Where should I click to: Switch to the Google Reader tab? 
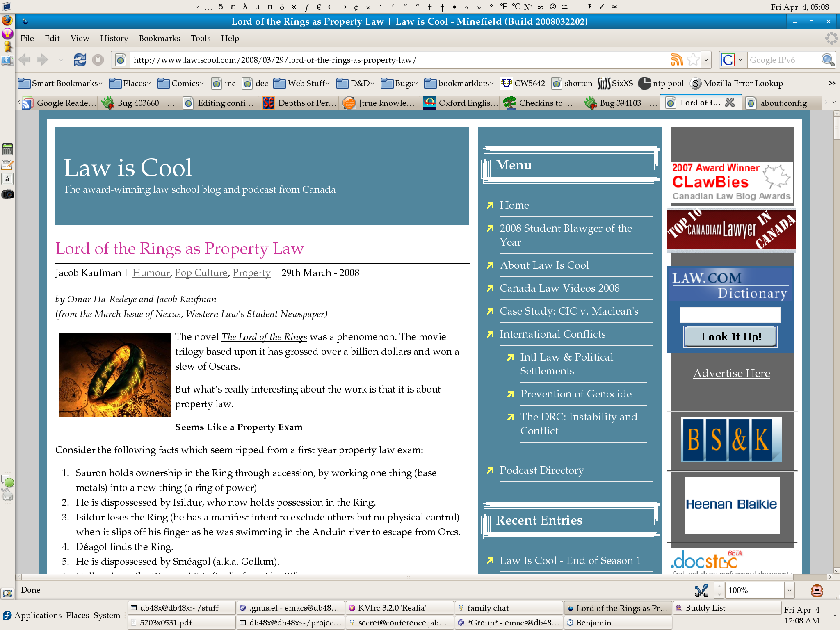[x=59, y=103]
